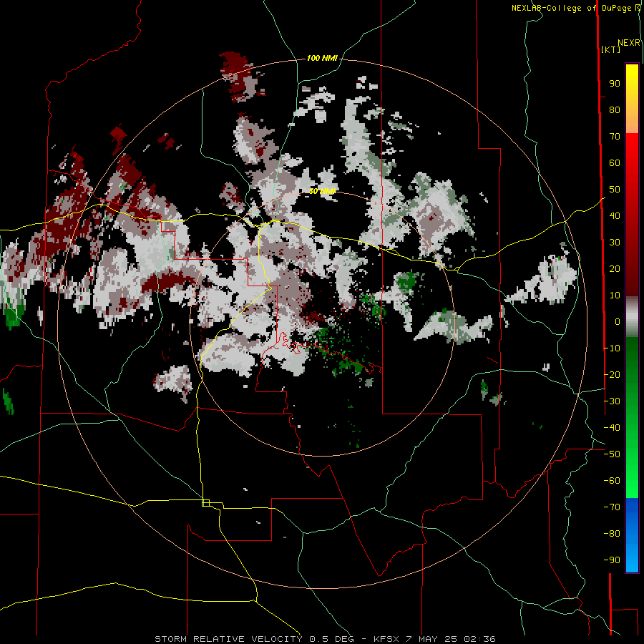Screen dimensions: 644x644
Task: Click the [KT] units label
Action: click(x=611, y=49)
